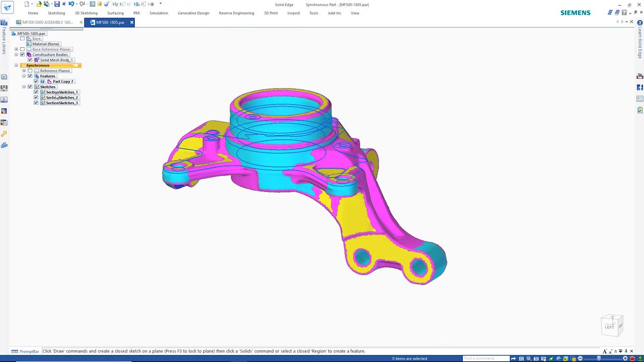This screenshot has height=362, width=644.
Task: Expand the Reference Planes tree node
Action: [24, 70]
